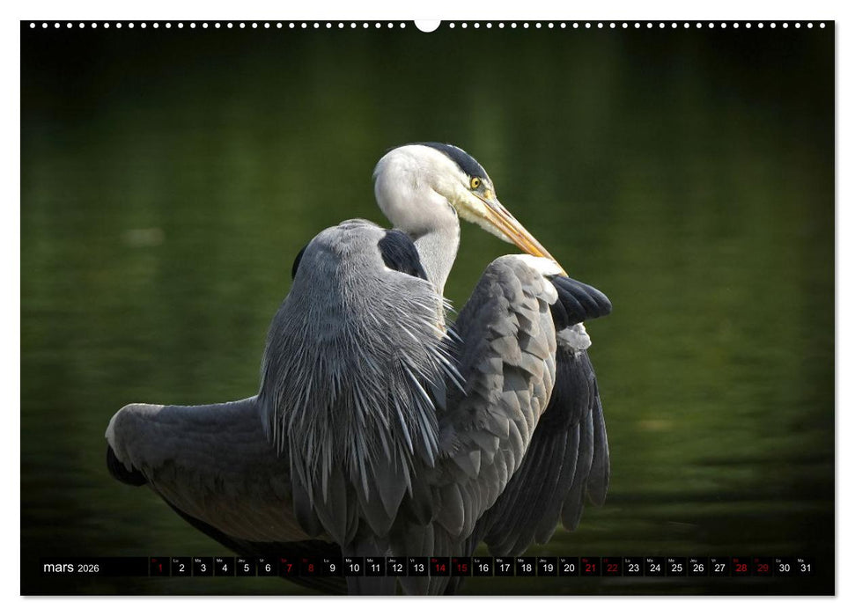Select the red date 15 cell
The width and height of the screenshot is (855, 616).
[x=461, y=568]
